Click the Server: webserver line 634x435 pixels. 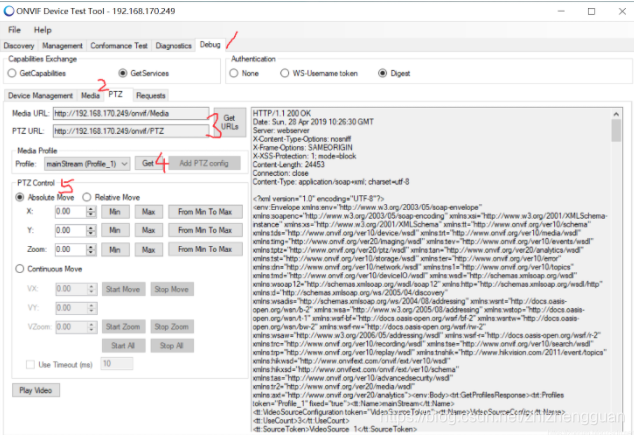coord(281,131)
